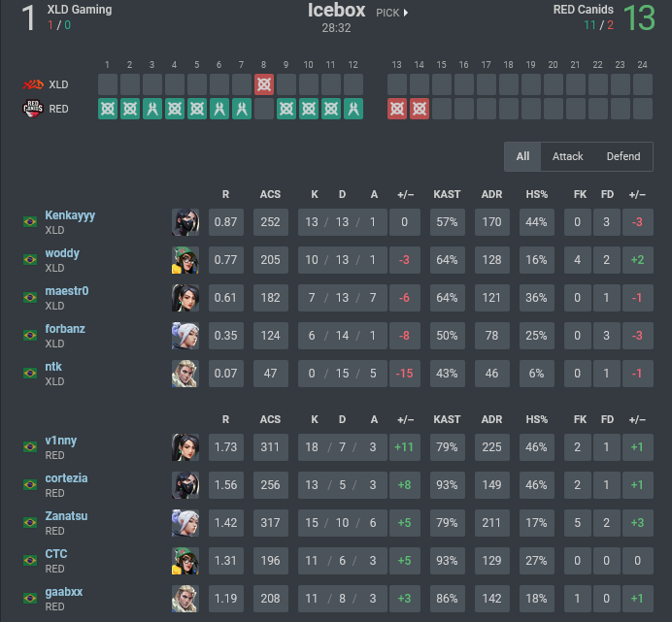Viewport: 672px width, 622px height.
Task: Click RED's round 6 defuse icon
Action: pos(219,109)
